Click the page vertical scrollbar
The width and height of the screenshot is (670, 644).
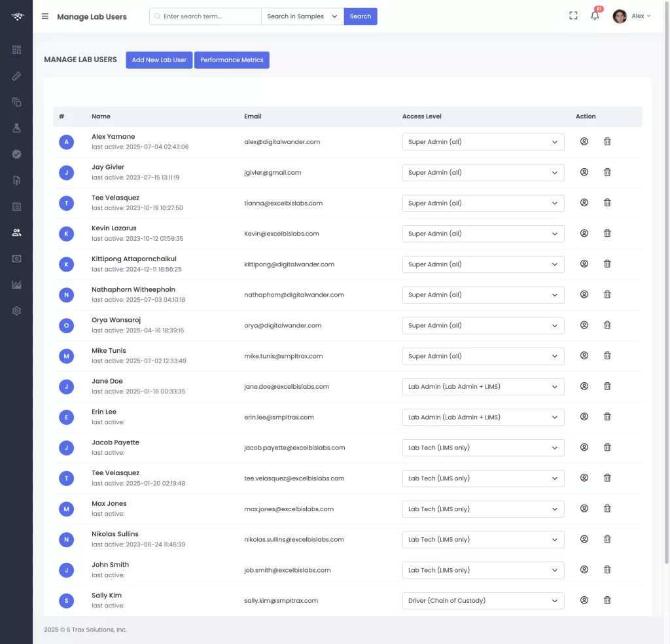[666, 282]
